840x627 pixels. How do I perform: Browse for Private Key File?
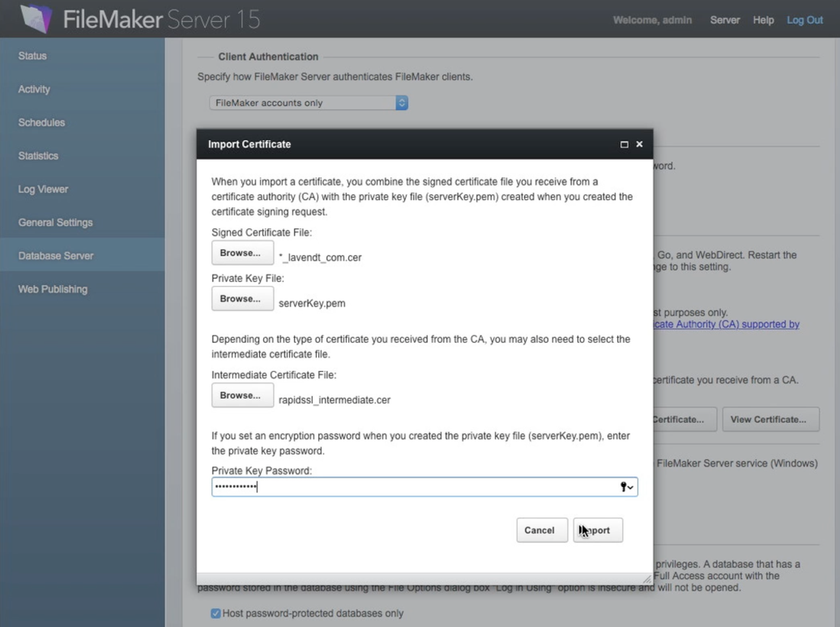[x=242, y=299]
